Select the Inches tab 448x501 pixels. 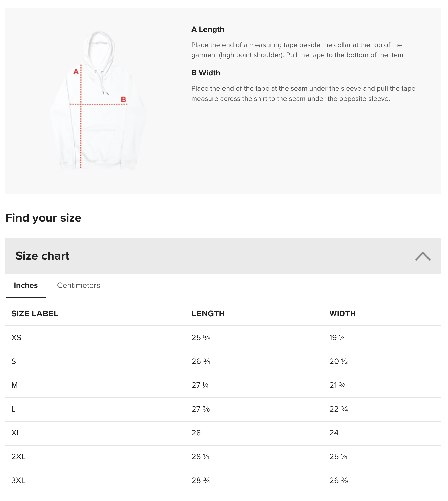(26, 285)
